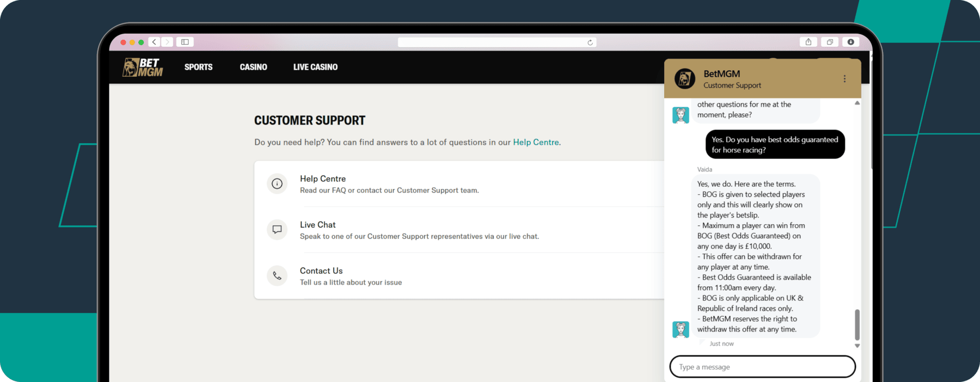The width and height of the screenshot is (980, 382).
Task: Click 'Speak to one of our' description
Action: click(419, 236)
